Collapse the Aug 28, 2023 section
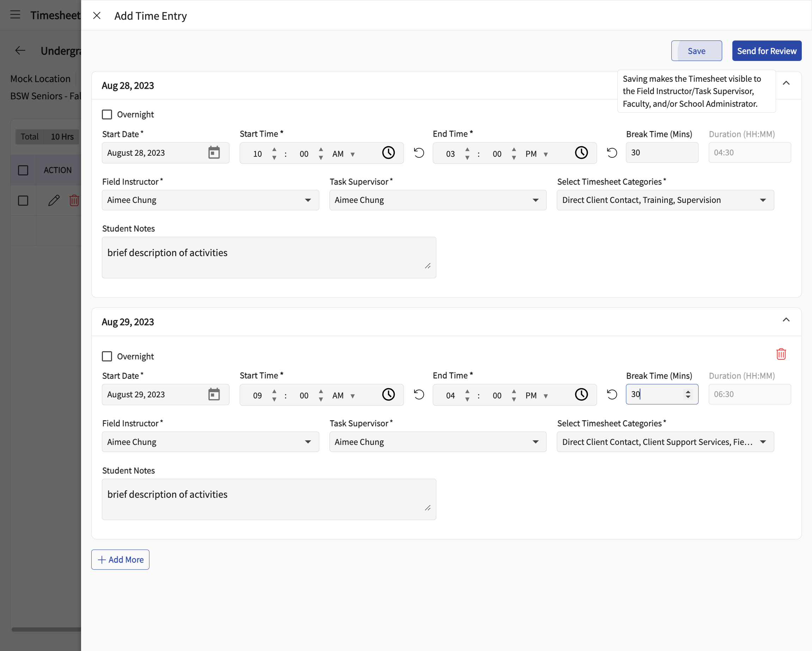Viewport: 812px width, 651px height. (x=786, y=83)
